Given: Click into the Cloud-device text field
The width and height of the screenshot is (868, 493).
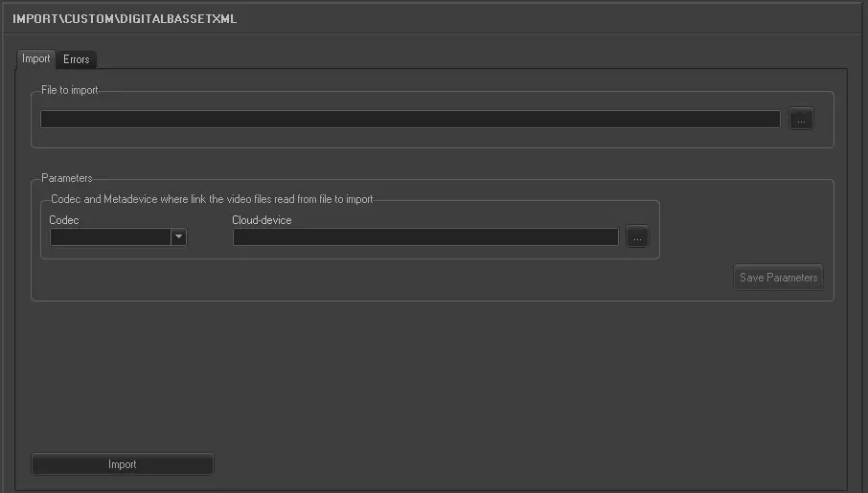Looking at the screenshot, I should pos(425,237).
